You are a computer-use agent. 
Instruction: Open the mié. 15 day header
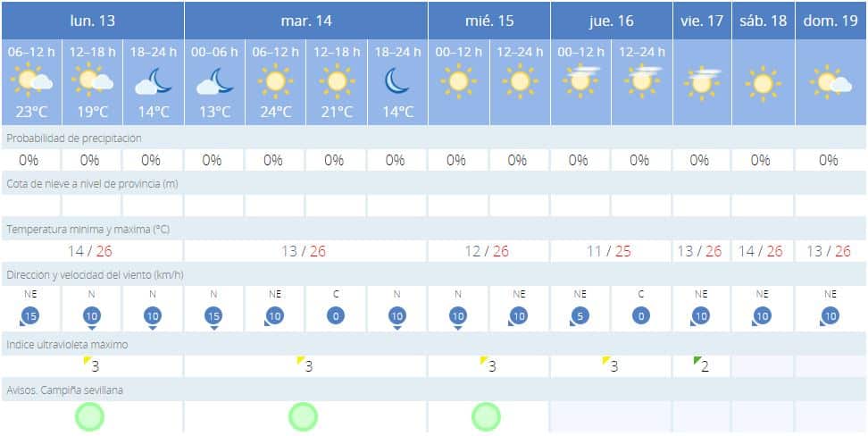click(489, 21)
